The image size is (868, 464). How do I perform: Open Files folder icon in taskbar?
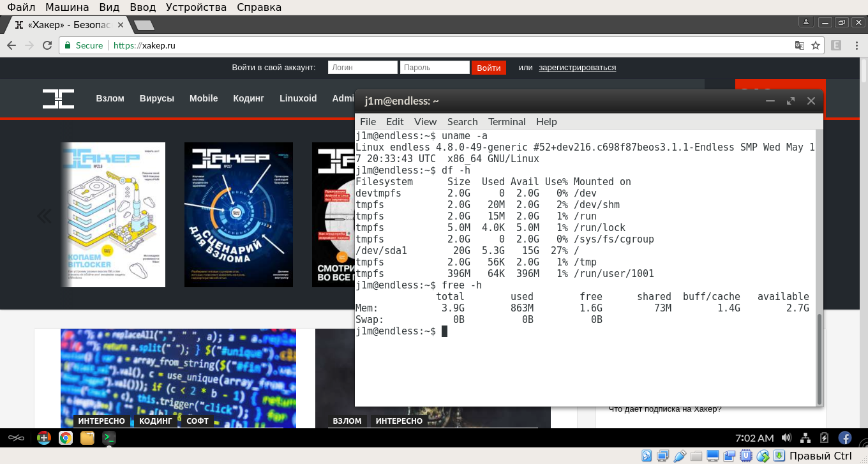tap(87, 438)
